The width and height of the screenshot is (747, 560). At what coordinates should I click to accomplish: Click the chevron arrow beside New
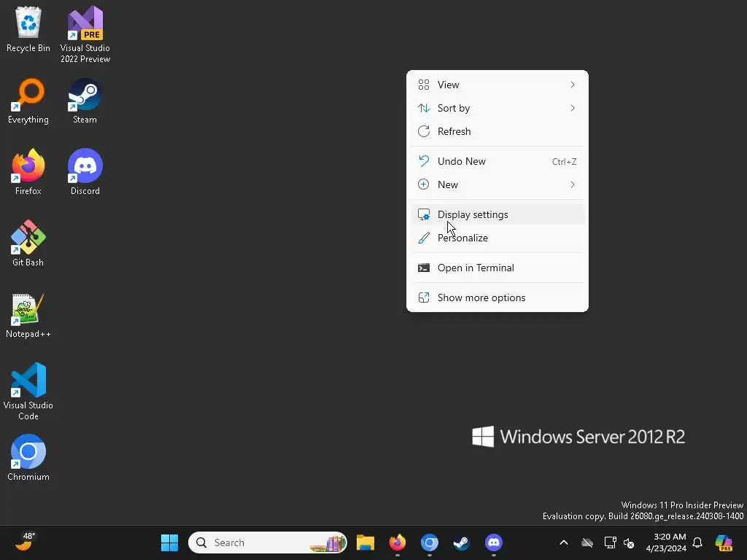(x=573, y=184)
